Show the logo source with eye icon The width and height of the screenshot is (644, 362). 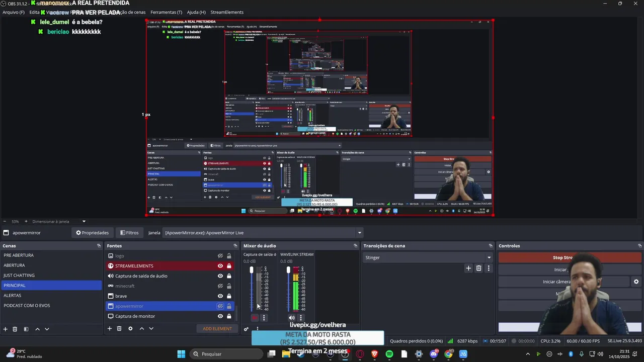[220, 256]
